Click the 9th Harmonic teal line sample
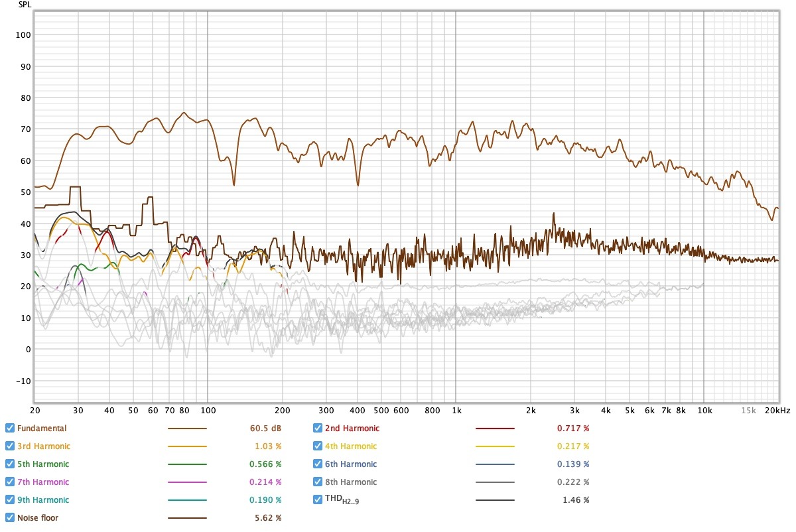796x532 pixels. 187,500
